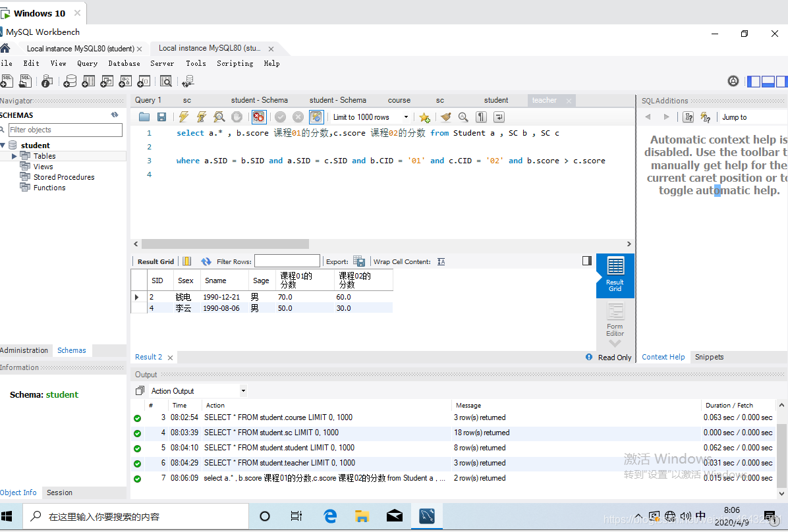Open File Explorer from the taskbar

click(362, 516)
